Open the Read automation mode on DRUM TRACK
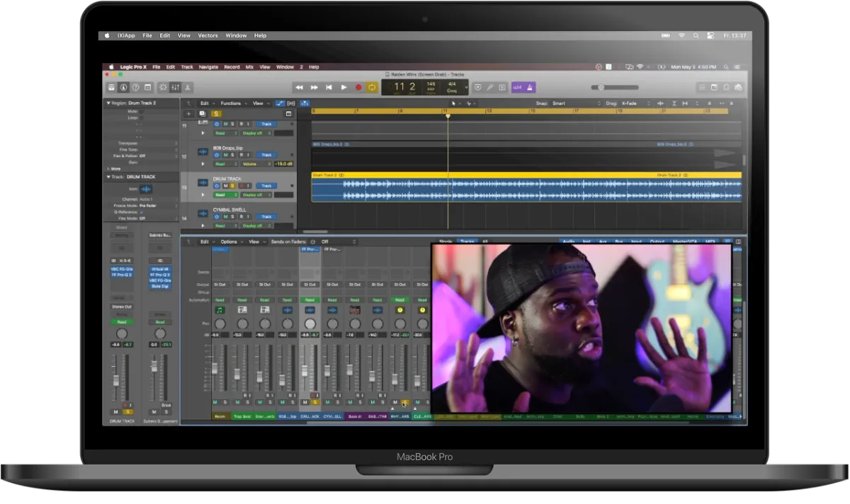The image size is (850, 504). [x=225, y=195]
